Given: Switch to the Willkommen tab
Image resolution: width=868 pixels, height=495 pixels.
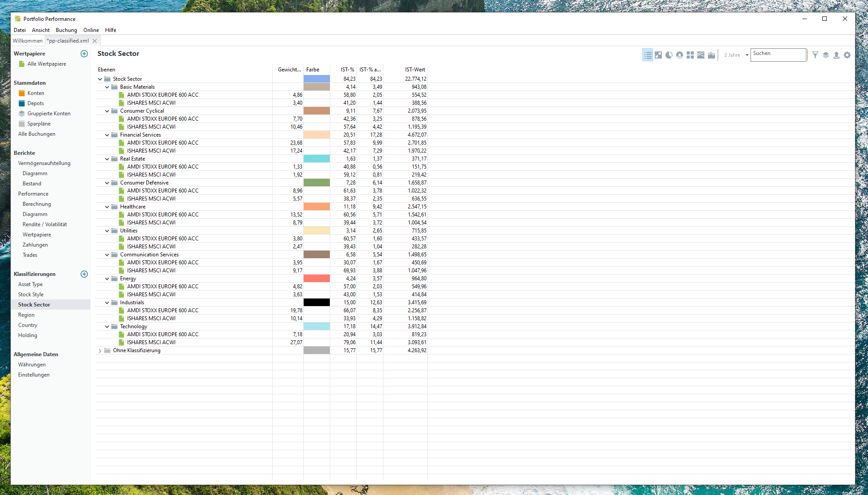Looking at the screenshot, I should click(27, 41).
